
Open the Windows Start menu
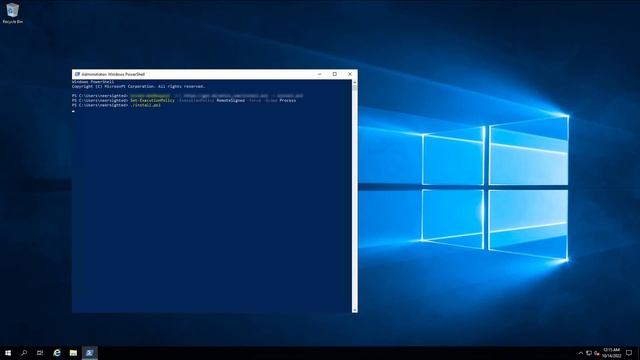point(8,353)
